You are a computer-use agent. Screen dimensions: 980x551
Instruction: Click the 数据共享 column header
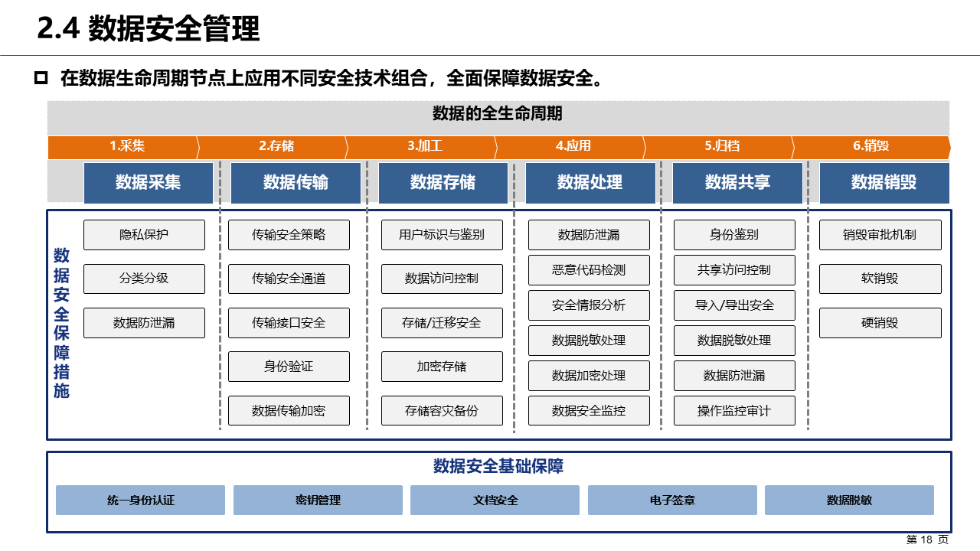[x=737, y=182]
